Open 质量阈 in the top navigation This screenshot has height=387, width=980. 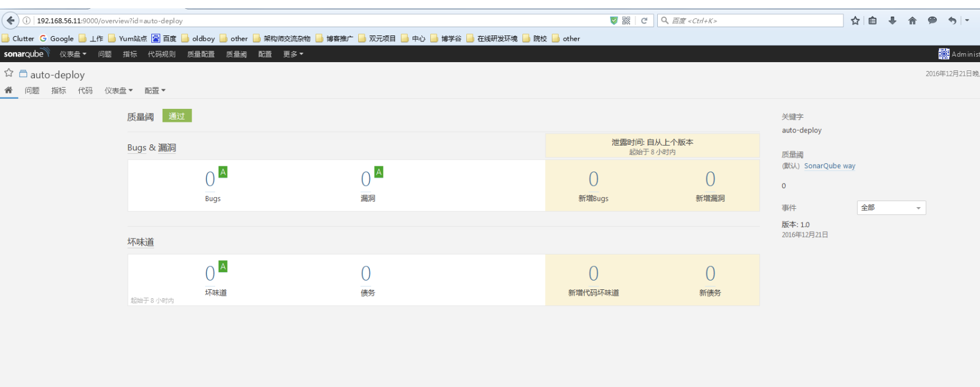point(236,54)
